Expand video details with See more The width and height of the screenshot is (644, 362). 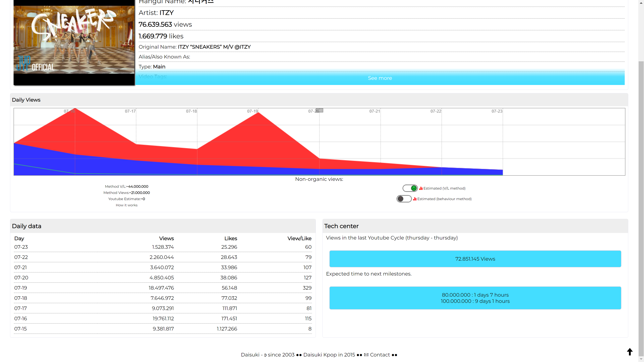click(x=380, y=78)
